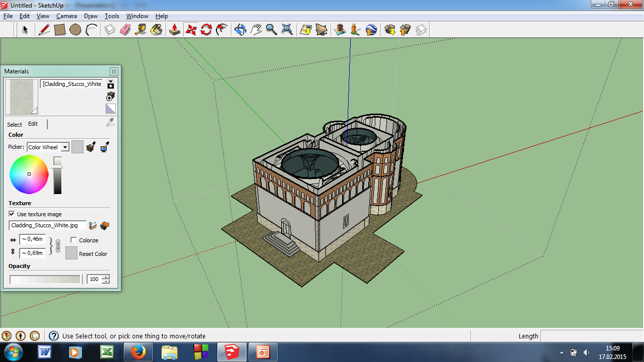Select the Circle drawing tool
Image resolution: width=644 pixels, height=362 pixels.
tap(75, 30)
